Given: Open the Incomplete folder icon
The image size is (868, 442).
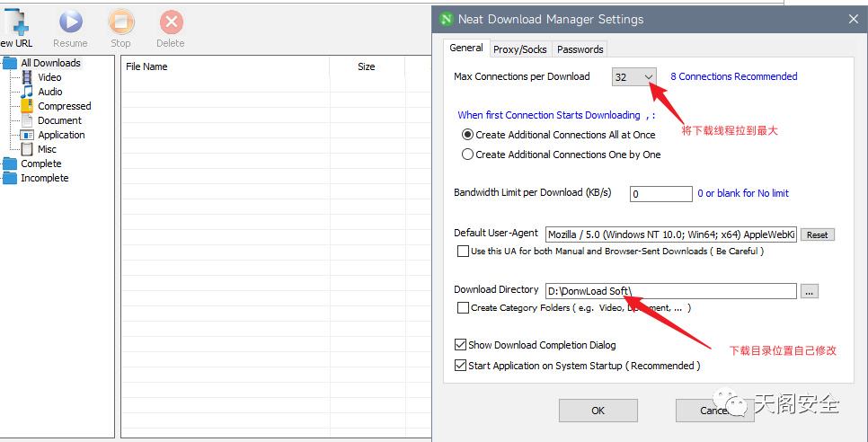Looking at the screenshot, I should 9,178.
